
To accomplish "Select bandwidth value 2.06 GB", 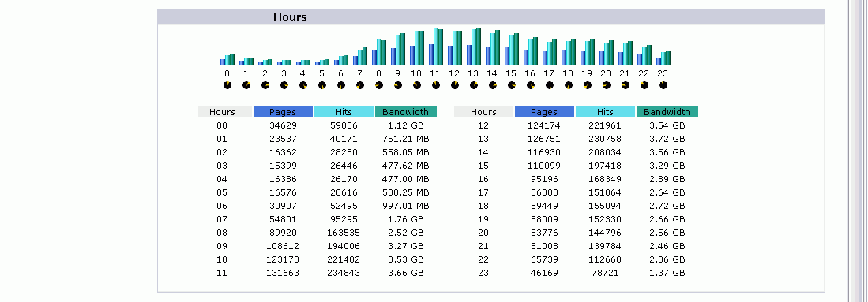I will [x=667, y=259].
